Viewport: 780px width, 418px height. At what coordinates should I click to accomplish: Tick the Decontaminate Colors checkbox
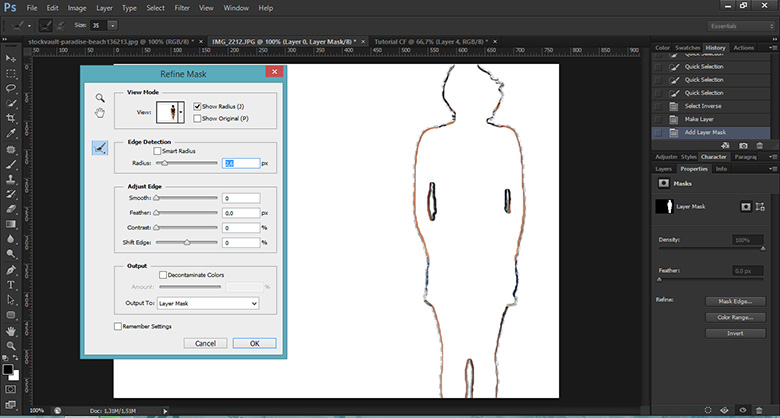[x=164, y=274]
